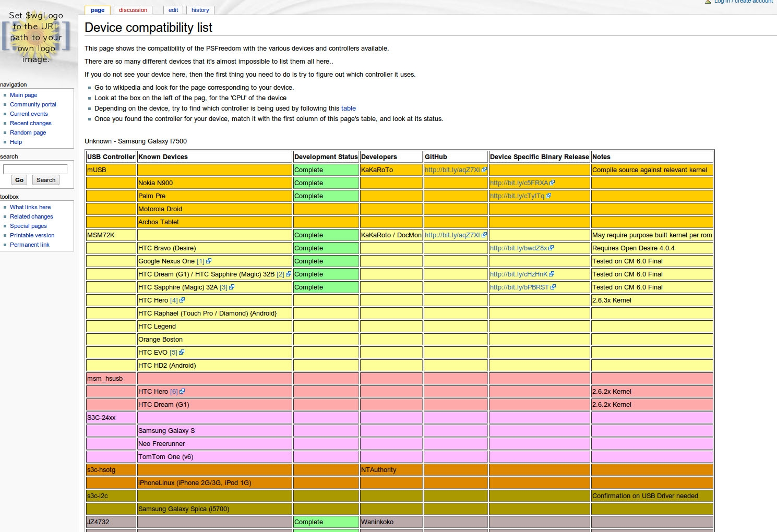This screenshot has height=532, width=777.
Task: Click the Go button
Action: point(19,180)
